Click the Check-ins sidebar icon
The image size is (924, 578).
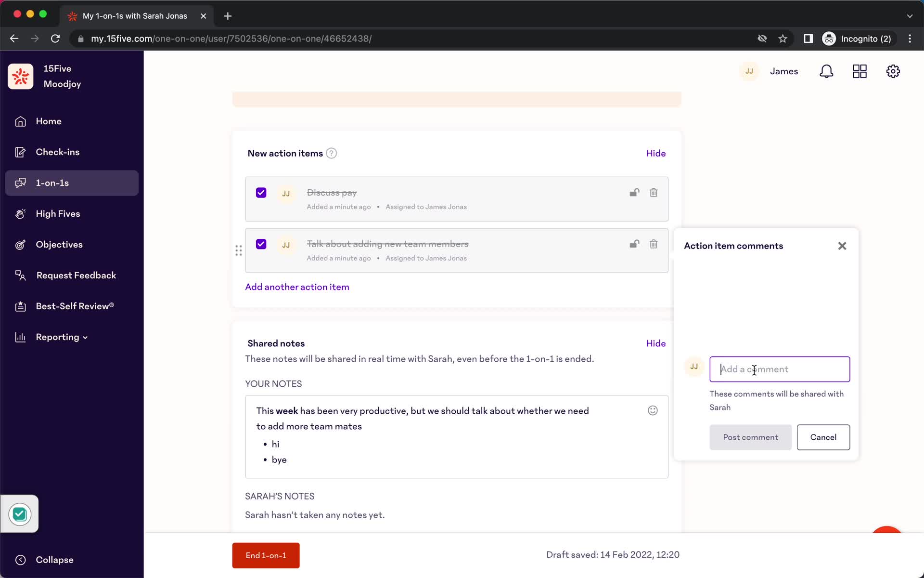[20, 152]
